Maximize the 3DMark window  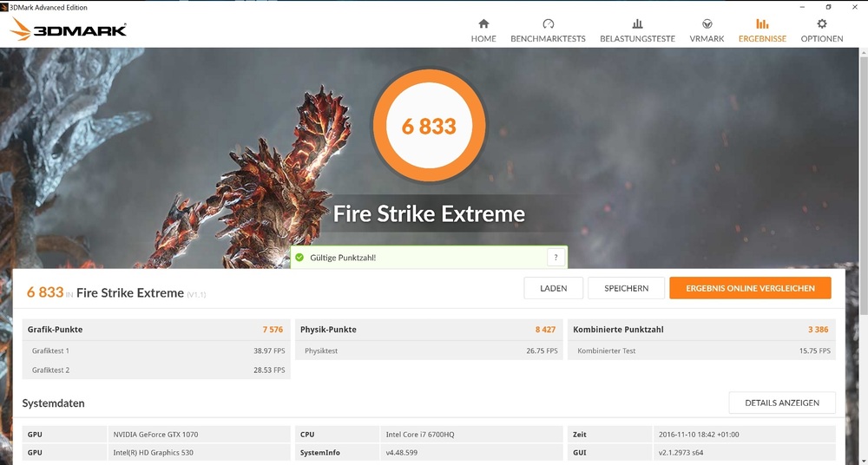828,6
